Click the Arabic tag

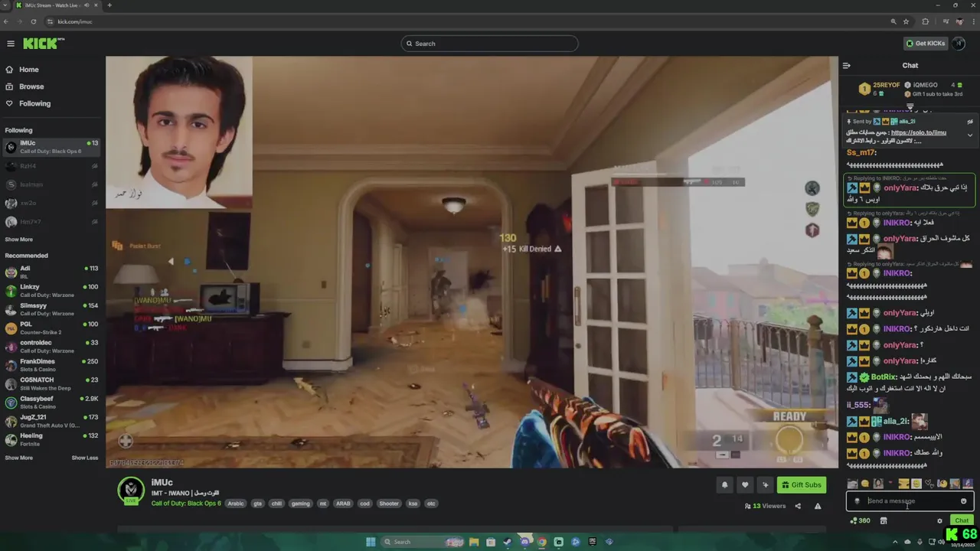point(236,504)
